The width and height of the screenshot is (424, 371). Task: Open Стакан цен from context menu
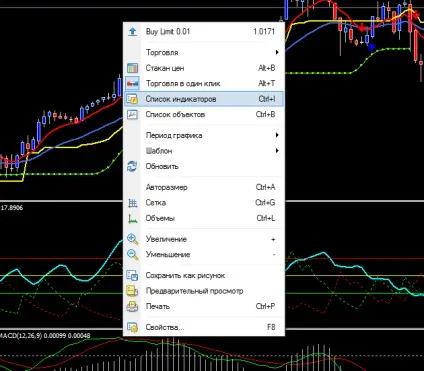(x=204, y=68)
